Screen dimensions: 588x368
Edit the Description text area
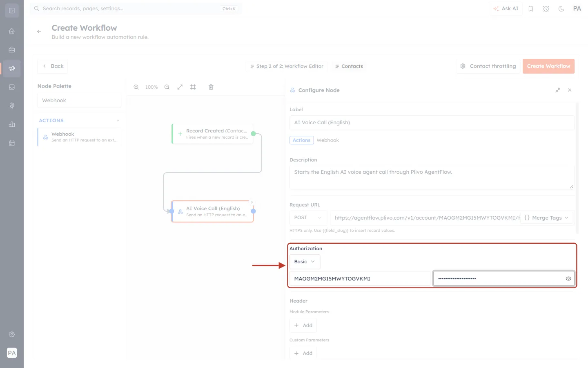point(432,177)
